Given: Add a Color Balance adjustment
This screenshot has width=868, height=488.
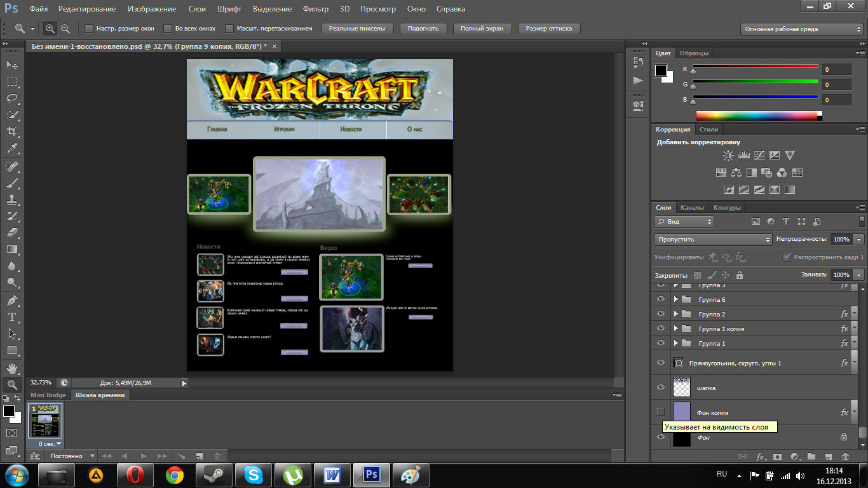Looking at the screenshot, I should [736, 172].
